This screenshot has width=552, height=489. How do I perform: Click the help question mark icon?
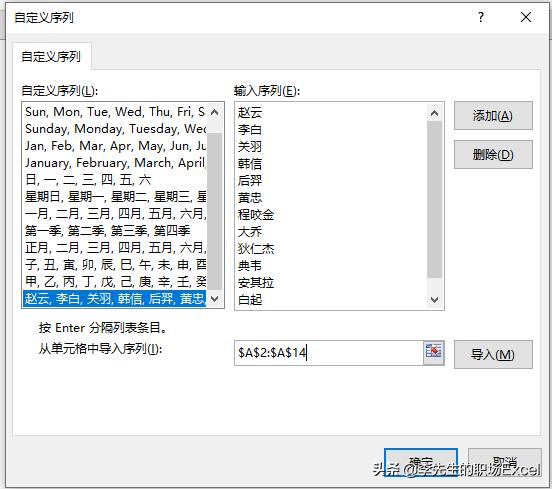pyautogui.click(x=481, y=17)
